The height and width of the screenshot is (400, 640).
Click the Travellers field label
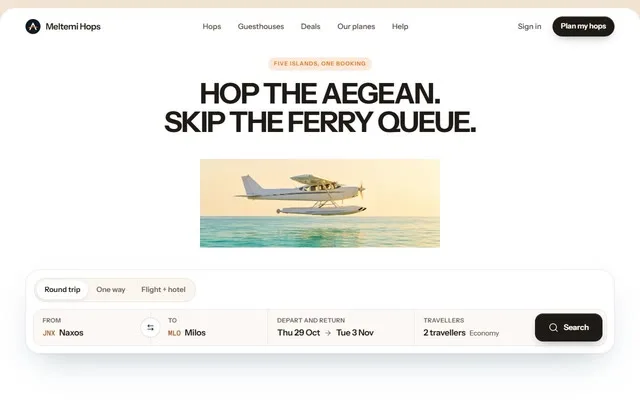point(444,320)
